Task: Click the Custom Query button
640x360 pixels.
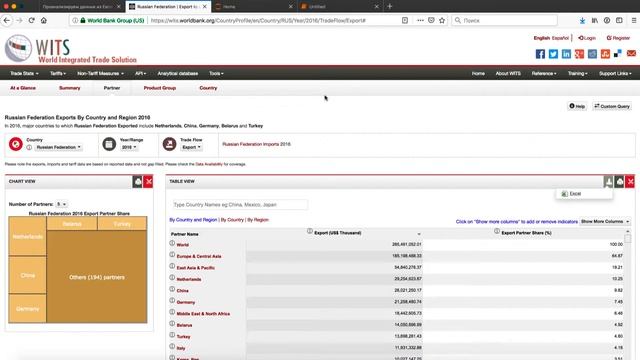Action: coord(612,106)
